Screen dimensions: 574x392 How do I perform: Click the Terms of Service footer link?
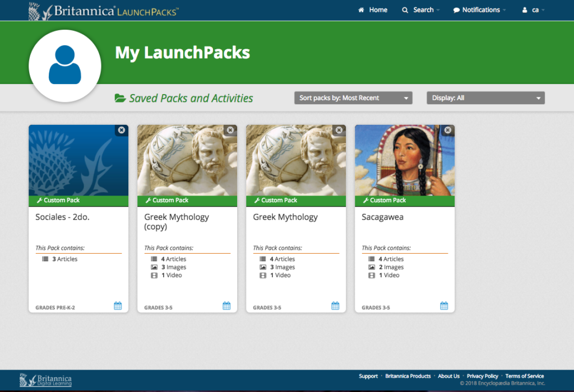coord(524,376)
